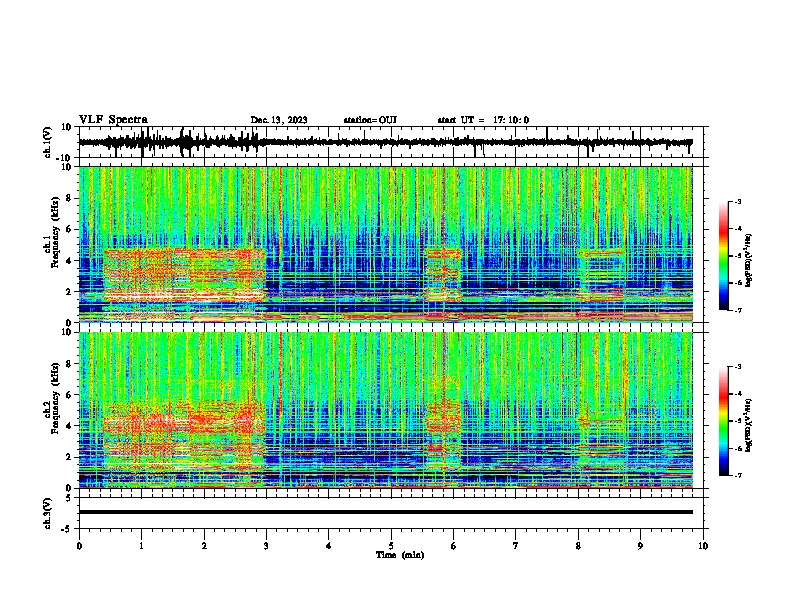Click the "ch.1 Frequency (kHz)" axis label
Viewport: 792px width, 612px height.
pyautogui.click(x=53, y=232)
